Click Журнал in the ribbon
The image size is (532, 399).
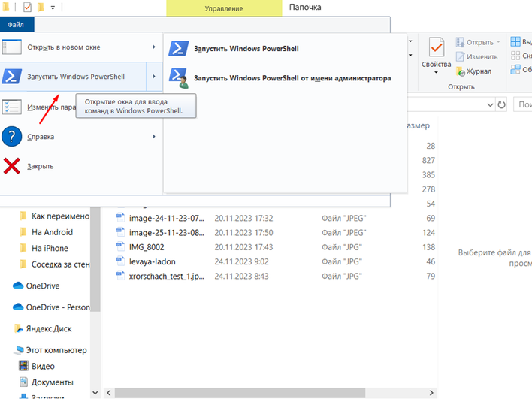(474, 71)
